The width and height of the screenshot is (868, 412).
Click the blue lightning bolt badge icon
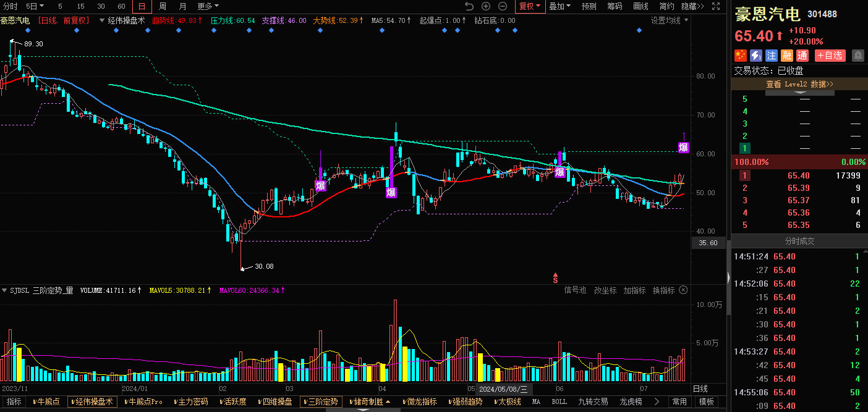coord(755,56)
